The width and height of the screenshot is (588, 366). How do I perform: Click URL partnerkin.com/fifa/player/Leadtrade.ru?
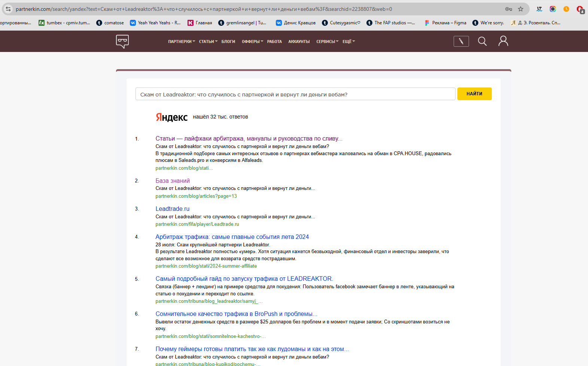(x=197, y=224)
